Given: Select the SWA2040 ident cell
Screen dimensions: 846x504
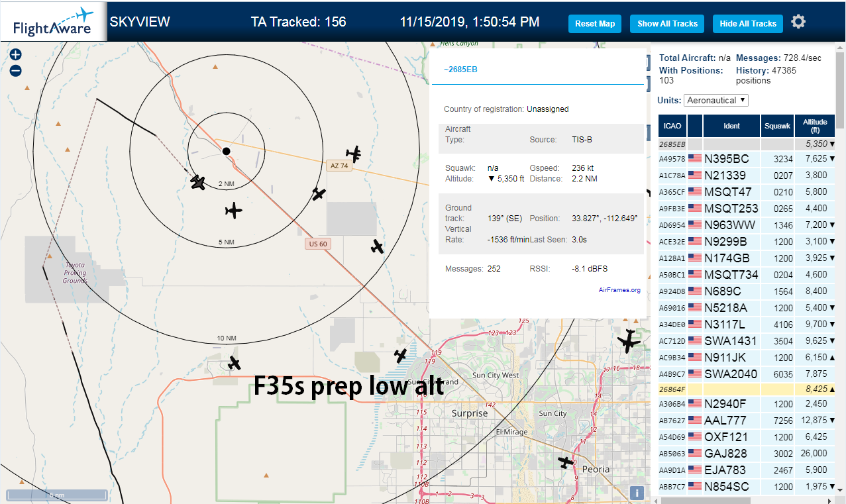Looking at the screenshot, I should coord(731,374).
